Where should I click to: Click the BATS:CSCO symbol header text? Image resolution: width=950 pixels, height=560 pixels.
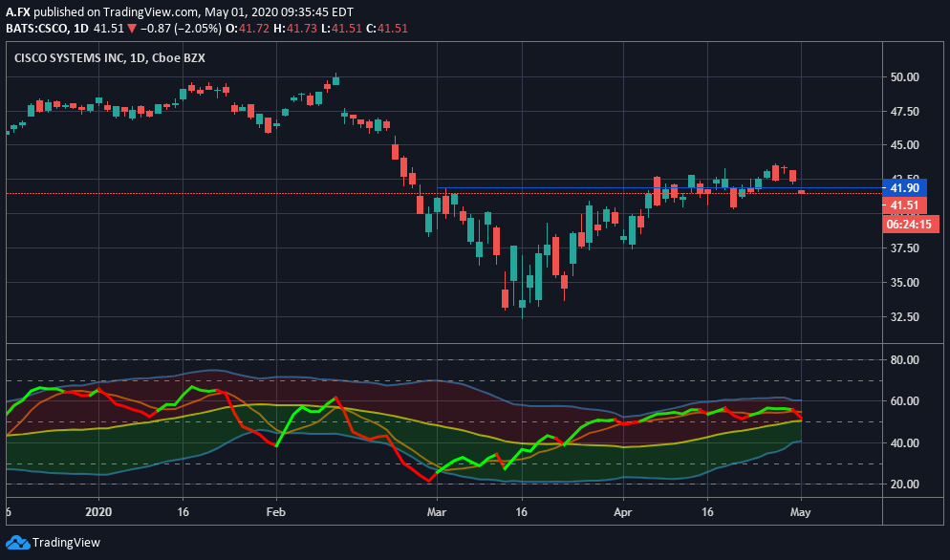pos(37,29)
